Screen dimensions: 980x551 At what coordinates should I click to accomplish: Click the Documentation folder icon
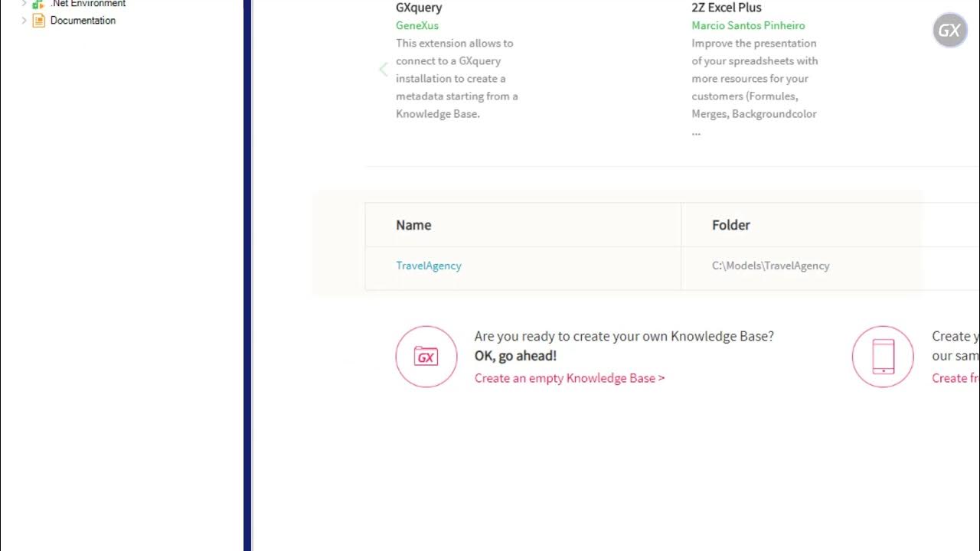[38, 21]
